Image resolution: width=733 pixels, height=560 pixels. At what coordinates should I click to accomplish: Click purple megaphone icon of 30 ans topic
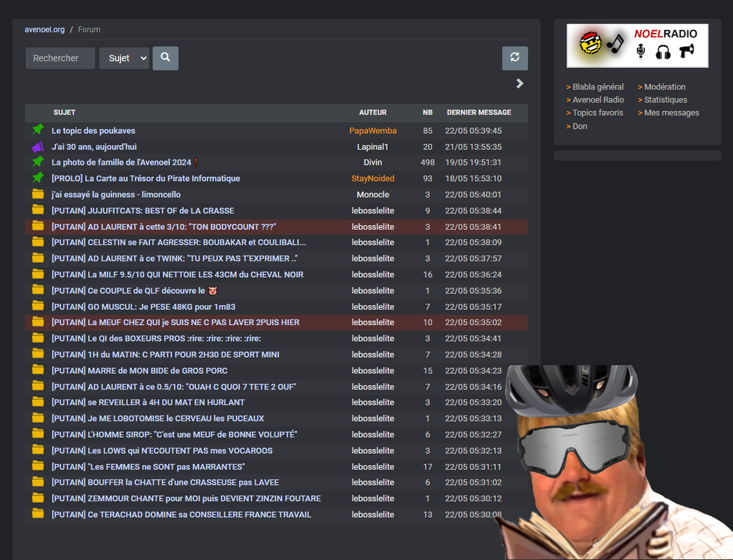[38, 147]
